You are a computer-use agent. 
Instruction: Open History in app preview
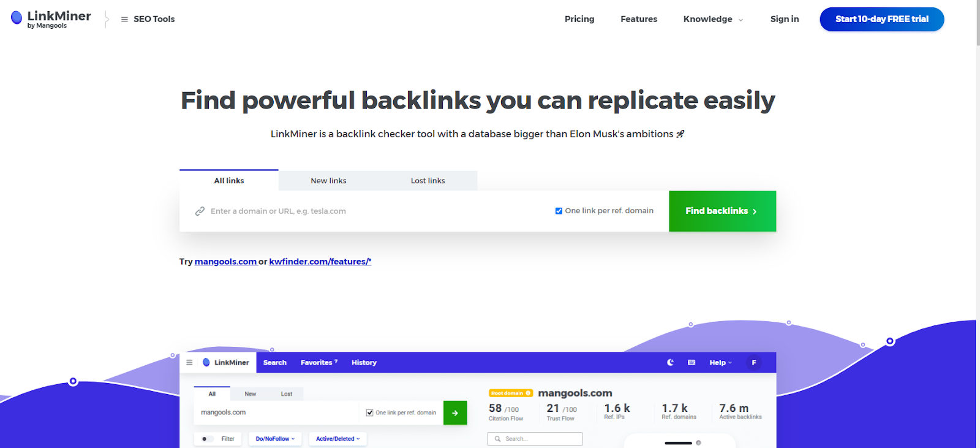364,362
